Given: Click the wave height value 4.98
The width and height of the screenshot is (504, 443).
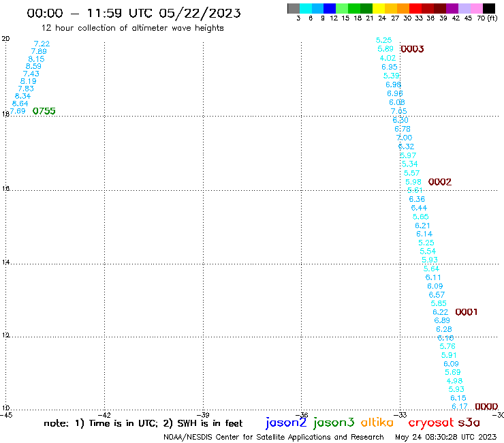Looking at the screenshot, I should pyautogui.click(x=454, y=381).
